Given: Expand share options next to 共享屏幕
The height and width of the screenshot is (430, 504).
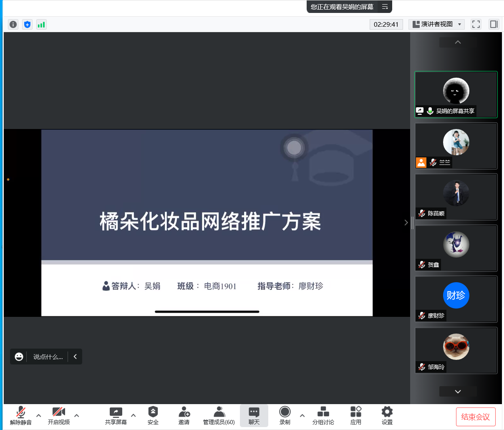Looking at the screenshot, I should point(133,415).
